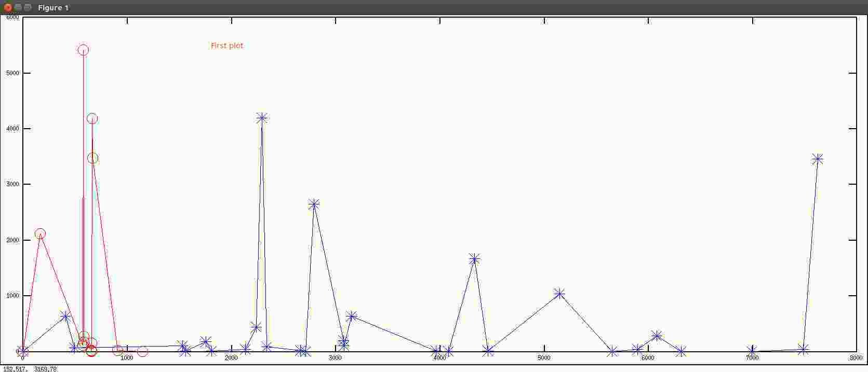Click the blue star peak near x 4300
868x372 pixels.
pos(474,259)
